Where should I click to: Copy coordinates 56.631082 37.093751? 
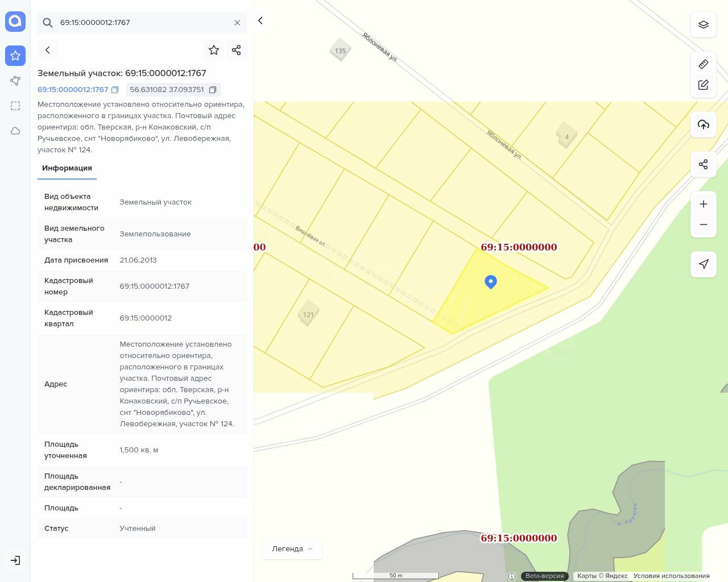pos(213,90)
